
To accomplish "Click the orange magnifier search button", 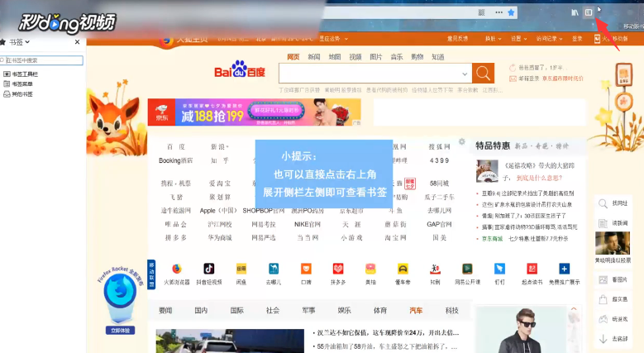I will tap(483, 74).
